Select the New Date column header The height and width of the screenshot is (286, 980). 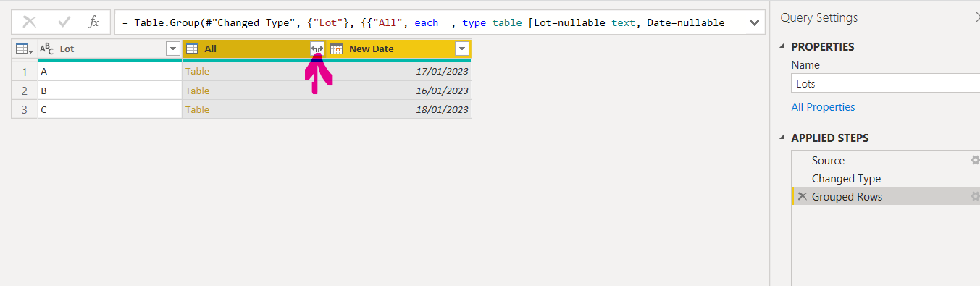tap(399, 49)
